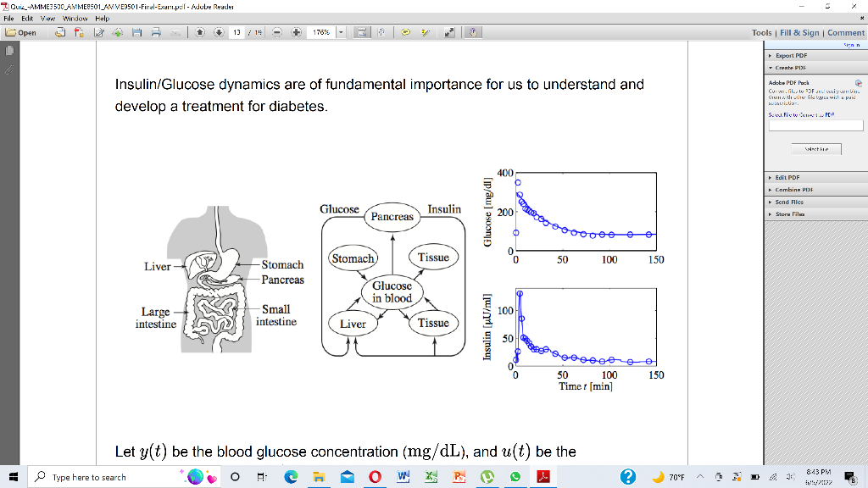Image resolution: width=868 pixels, height=488 pixels.
Task: Zoom in with plus icon
Action: point(296,33)
